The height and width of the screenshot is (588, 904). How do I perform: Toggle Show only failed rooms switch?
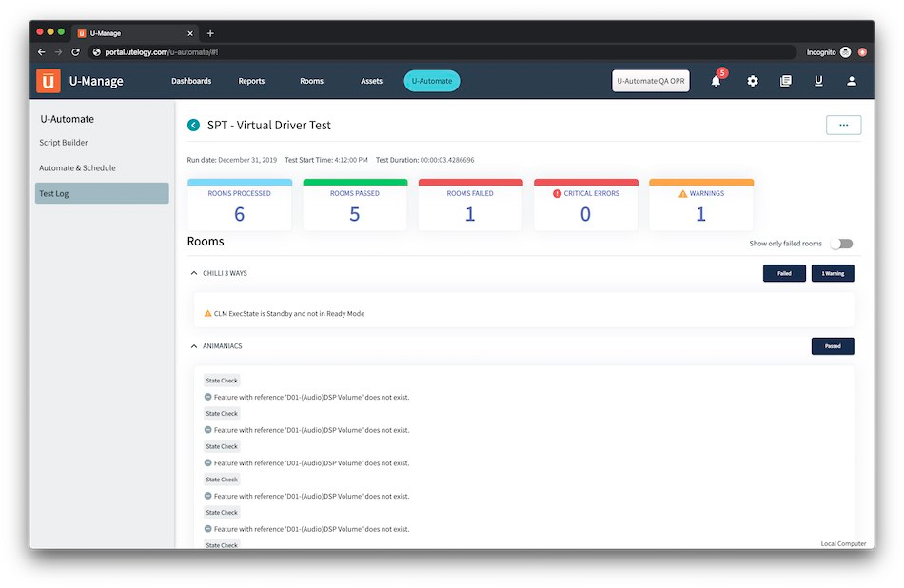coord(840,244)
